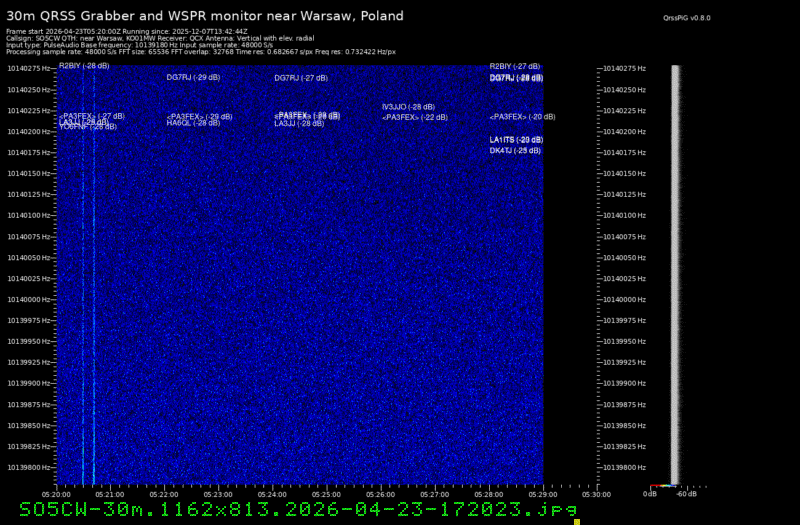Click the 05:21:00 time axis marker
Screen dimensions: 800x525
click(109, 493)
